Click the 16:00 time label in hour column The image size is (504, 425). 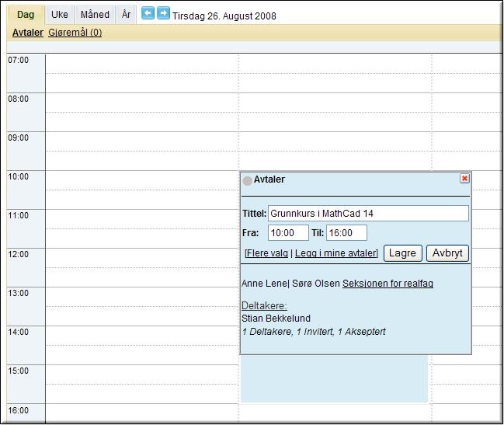click(19, 410)
